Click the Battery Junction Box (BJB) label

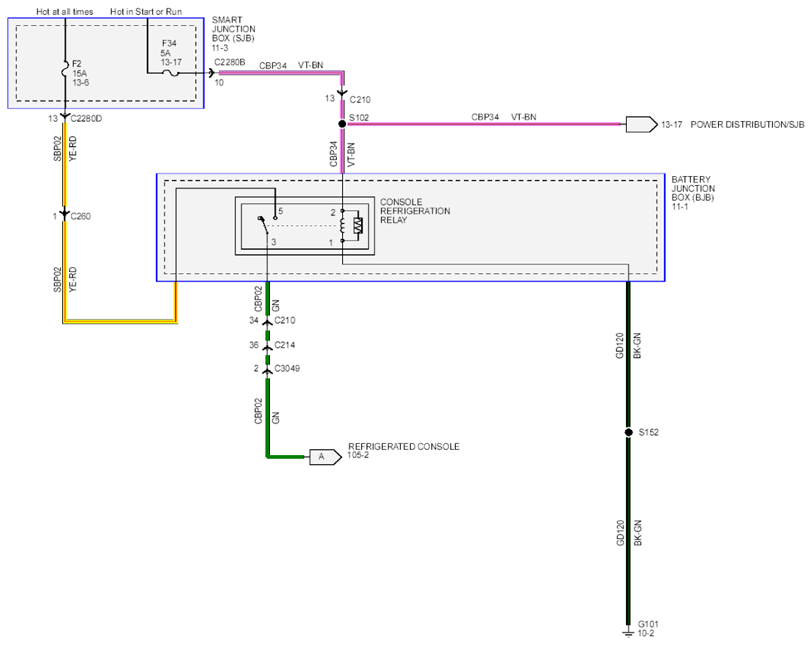(x=693, y=193)
